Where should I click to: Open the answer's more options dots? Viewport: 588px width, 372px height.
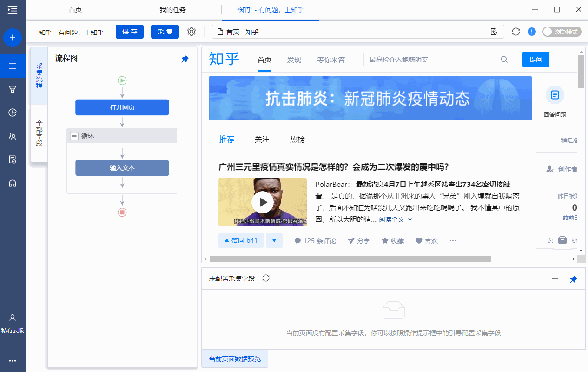453,241
